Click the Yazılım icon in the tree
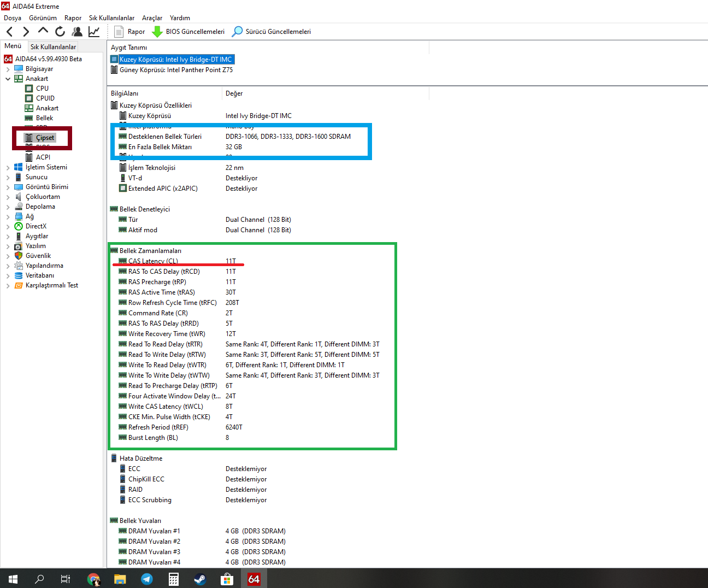Viewport: 708px width, 588px height. 19,246
